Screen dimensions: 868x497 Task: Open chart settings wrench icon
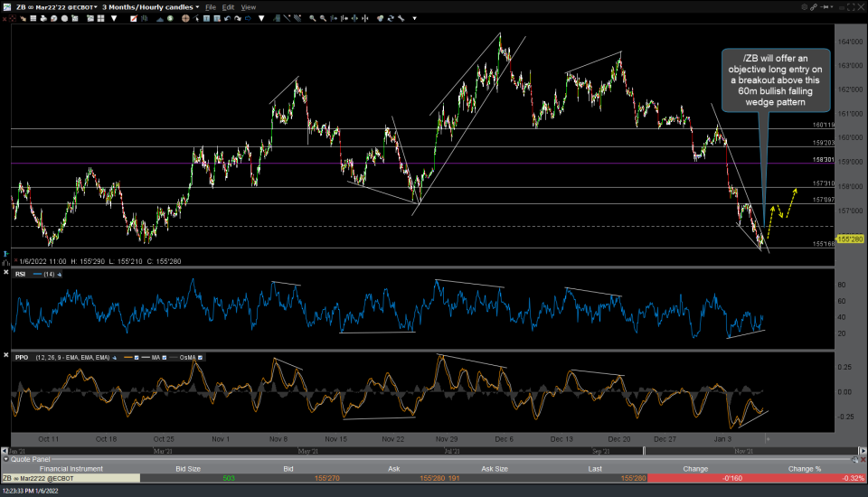tap(401, 18)
